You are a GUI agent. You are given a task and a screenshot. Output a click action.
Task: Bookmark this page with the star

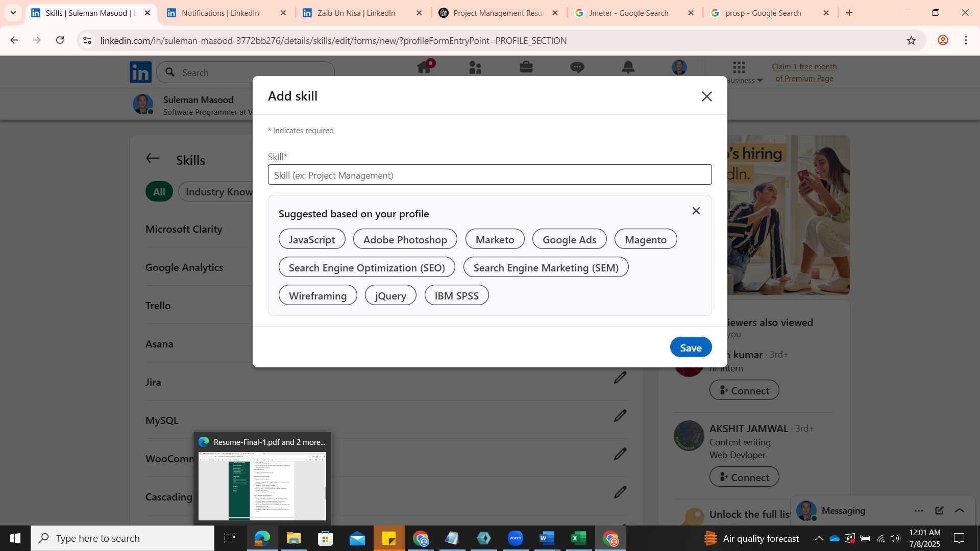(912, 40)
